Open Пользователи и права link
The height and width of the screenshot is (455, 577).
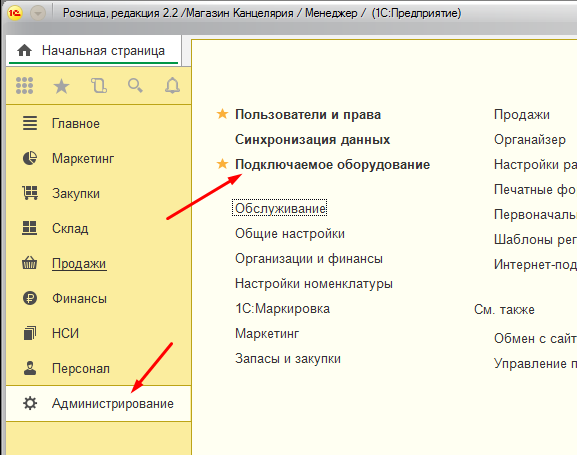(308, 114)
